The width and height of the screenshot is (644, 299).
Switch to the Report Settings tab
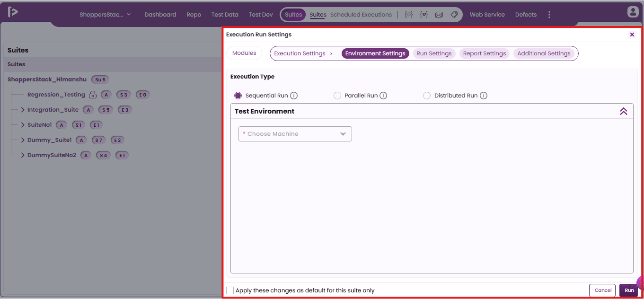click(485, 53)
